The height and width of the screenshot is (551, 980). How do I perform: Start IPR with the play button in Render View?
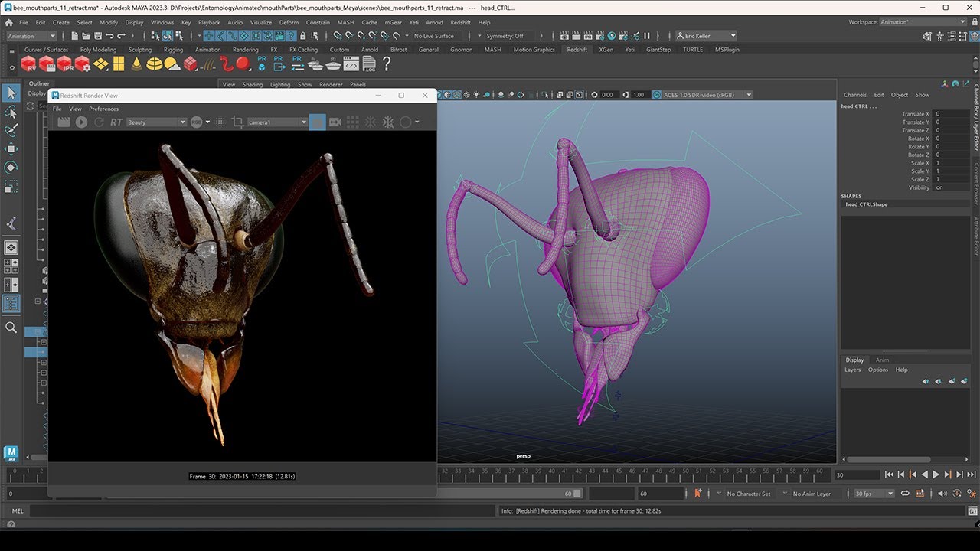[81, 122]
